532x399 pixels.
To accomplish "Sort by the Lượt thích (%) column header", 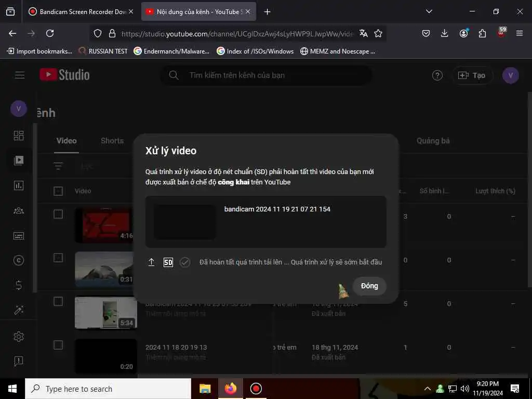I will point(495,191).
